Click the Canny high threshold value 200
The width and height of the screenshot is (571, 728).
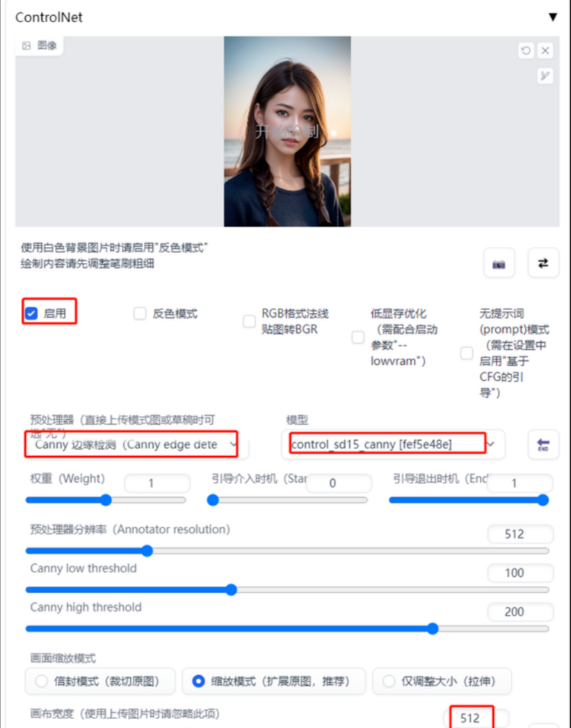pyautogui.click(x=520, y=612)
